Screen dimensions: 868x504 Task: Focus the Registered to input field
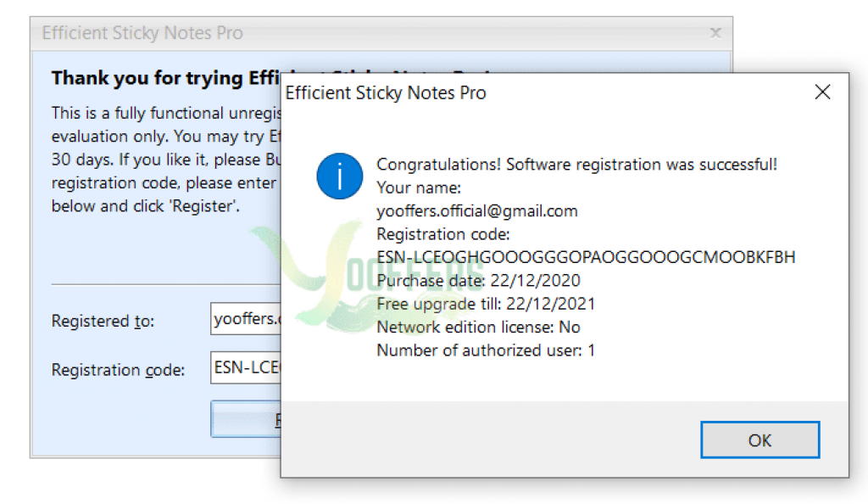pos(246,319)
